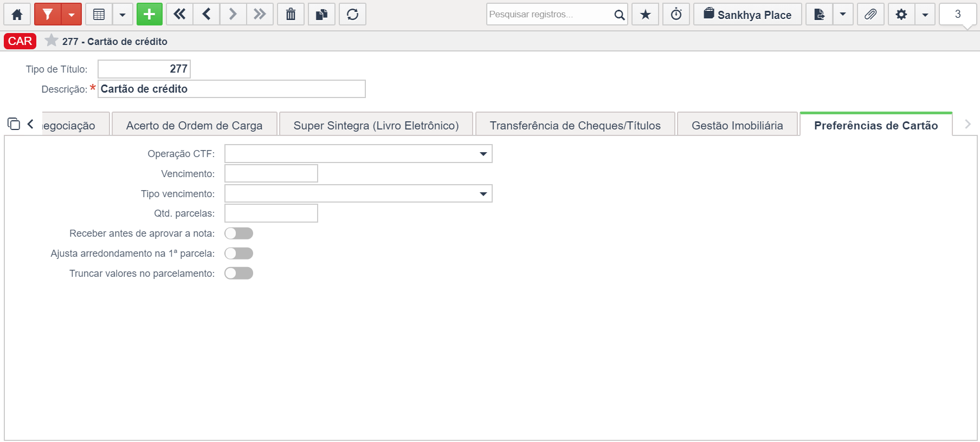
Task: Open grid view dropdown arrow
Action: pyautogui.click(x=122, y=15)
